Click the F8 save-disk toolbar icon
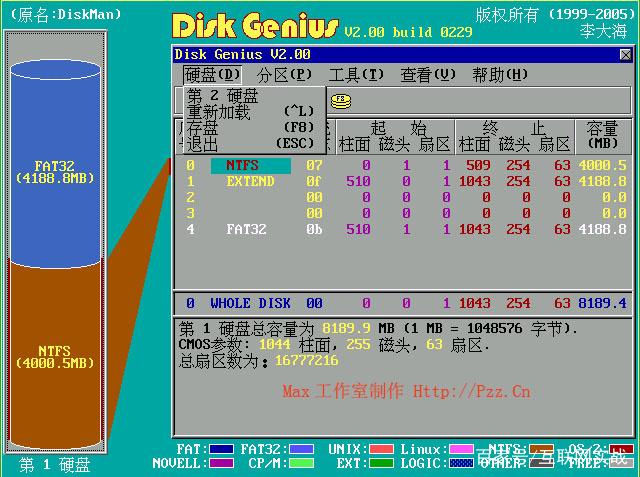This screenshot has height=477, width=640. point(341,101)
